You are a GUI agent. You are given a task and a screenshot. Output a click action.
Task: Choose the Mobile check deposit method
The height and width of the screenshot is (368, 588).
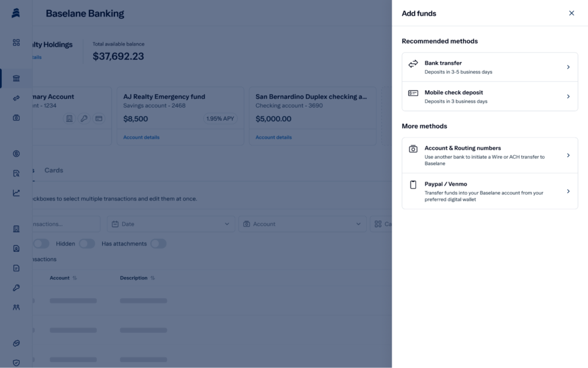pos(490,97)
